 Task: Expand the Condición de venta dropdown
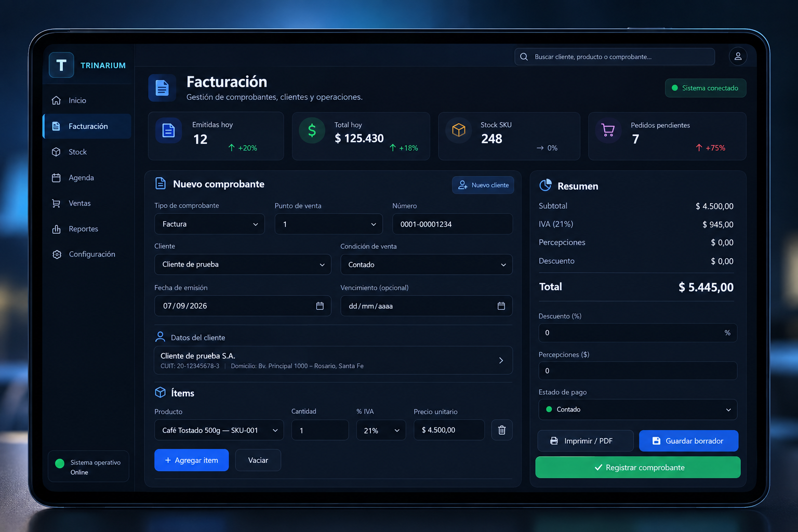click(427, 264)
